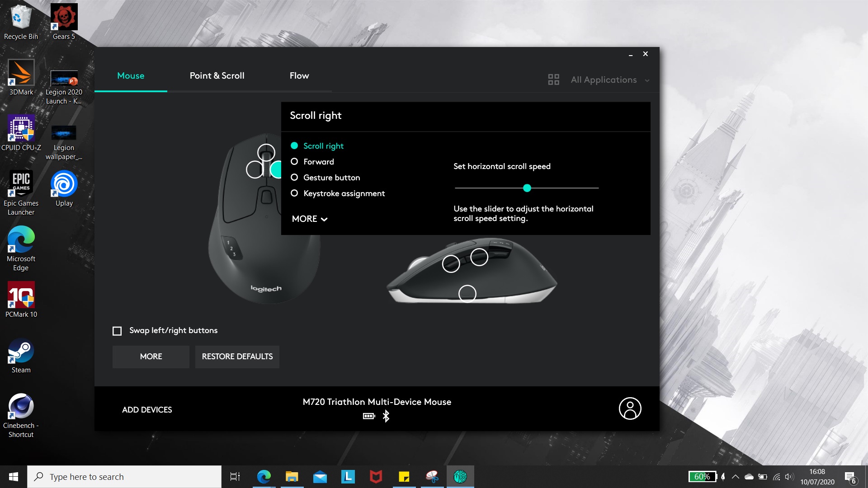Open Microsoft Edge desktop shortcut

21,249
